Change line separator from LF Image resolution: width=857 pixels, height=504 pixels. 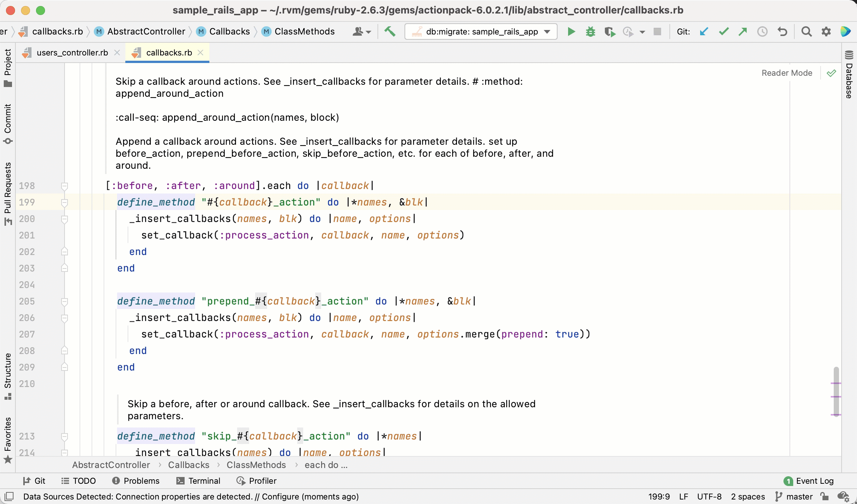pos(685,496)
